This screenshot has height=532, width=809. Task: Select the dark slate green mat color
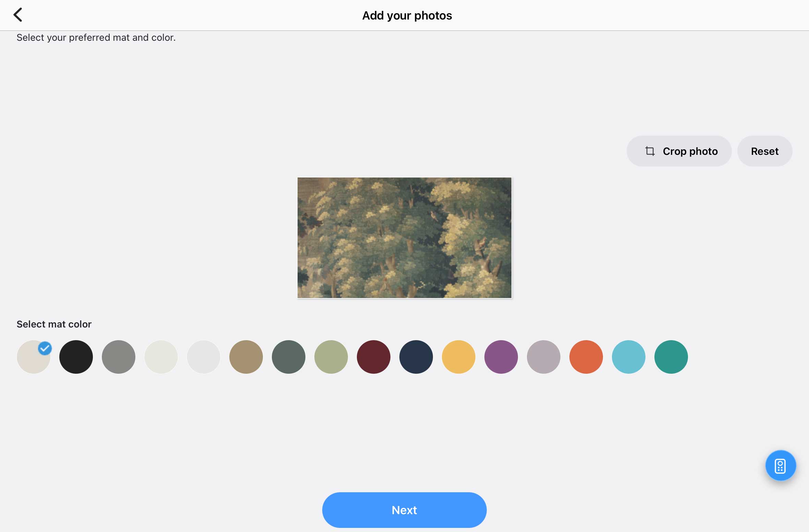click(289, 357)
